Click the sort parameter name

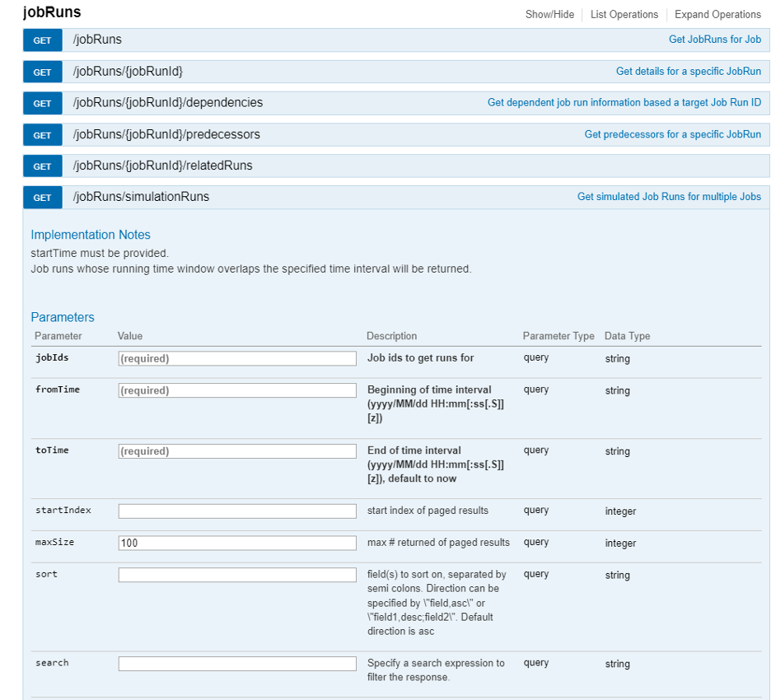pyautogui.click(x=46, y=574)
